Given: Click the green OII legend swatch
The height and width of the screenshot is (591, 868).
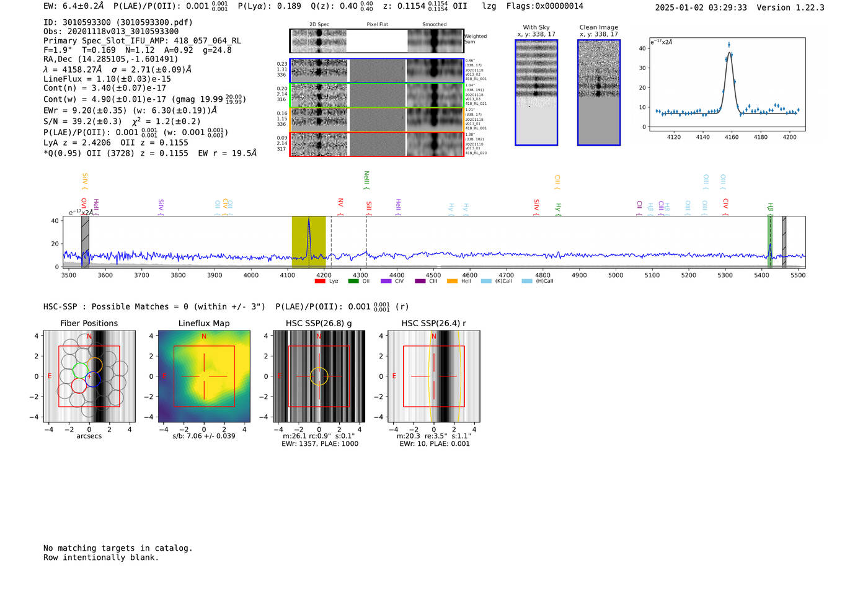Looking at the screenshot, I should [353, 281].
